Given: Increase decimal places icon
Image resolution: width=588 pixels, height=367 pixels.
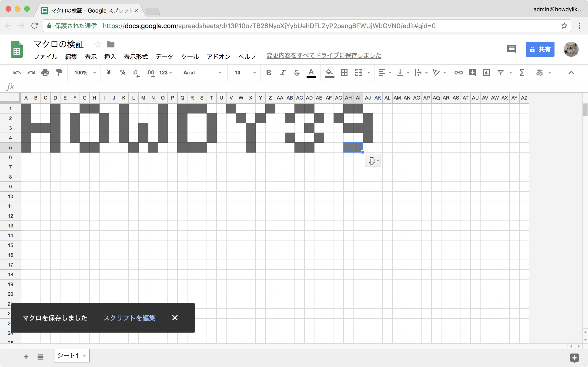Looking at the screenshot, I should point(150,73).
